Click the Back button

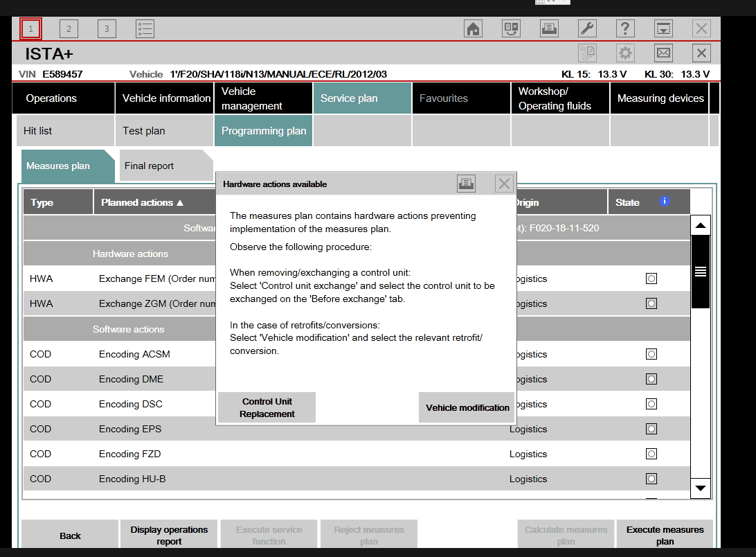[x=70, y=535]
